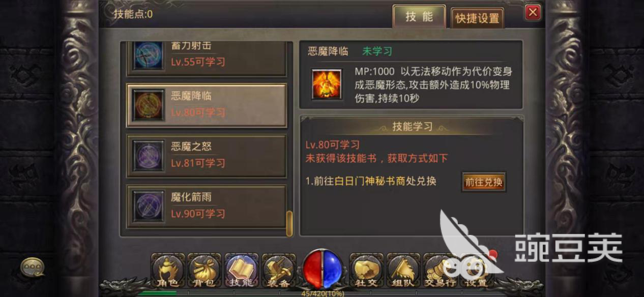The image size is (644, 297).
Task: Click the experience progress bar
Action: point(322,293)
